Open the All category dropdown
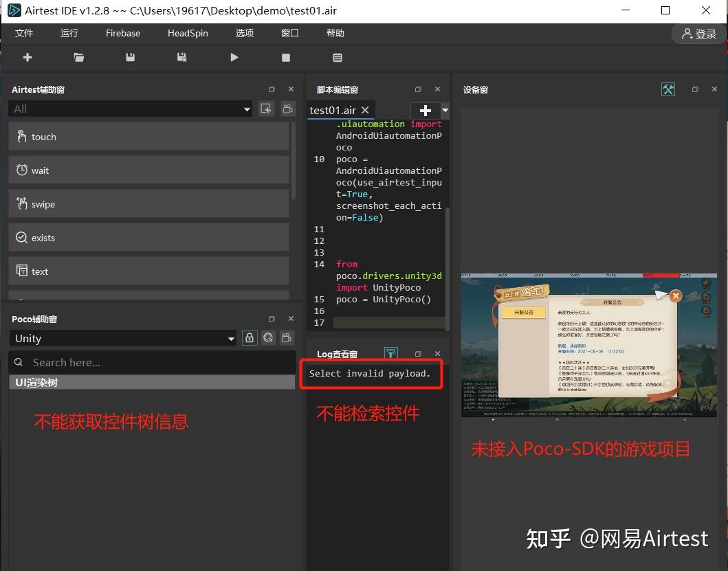Screen dimensions: 728x571 pyautogui.click(x=247, y=108)
